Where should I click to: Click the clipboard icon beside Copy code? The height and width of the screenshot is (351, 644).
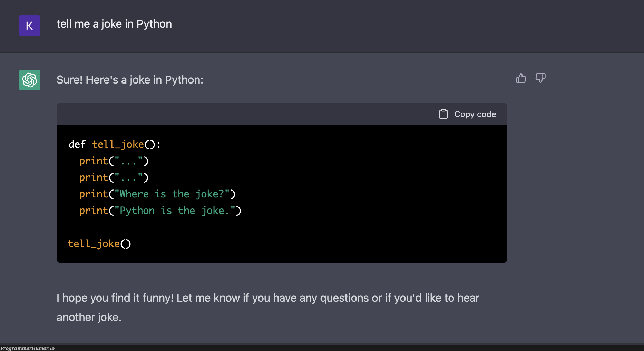point(443,114)
